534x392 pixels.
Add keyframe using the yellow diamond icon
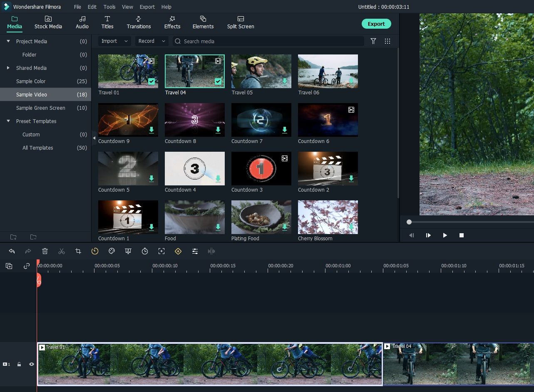point(178,251)
